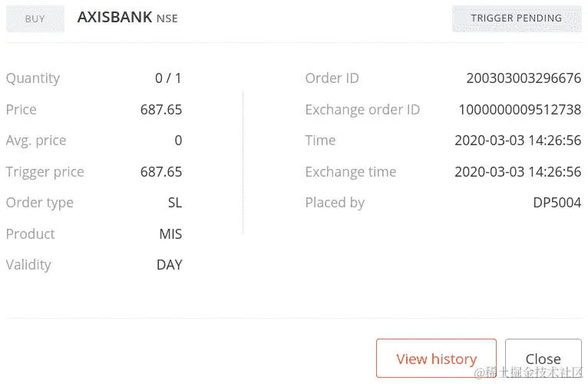Viewport: 588px width, 384px height.
Task: Select the Exchange order ID number
Action: point(520,110)
